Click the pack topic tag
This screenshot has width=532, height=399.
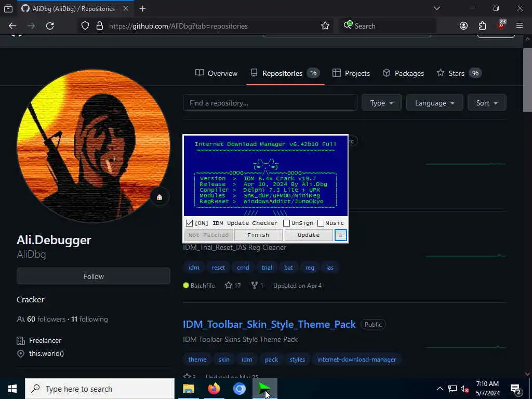pyautogui.click(x=271, y=360)
